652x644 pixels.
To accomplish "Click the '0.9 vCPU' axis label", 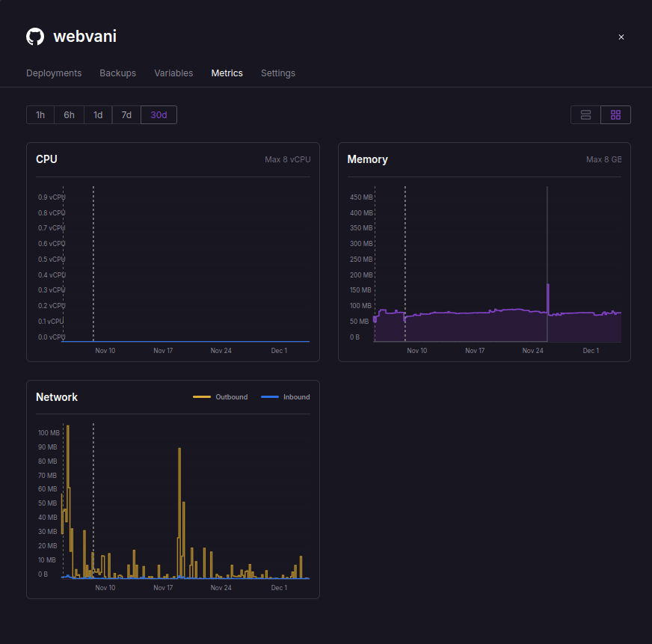I will [52, 197].
